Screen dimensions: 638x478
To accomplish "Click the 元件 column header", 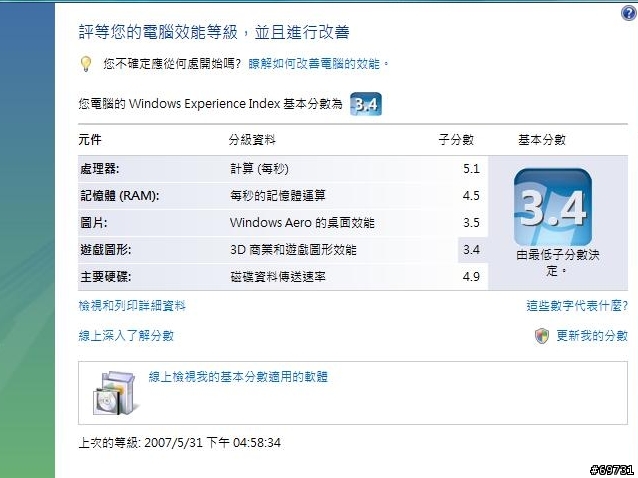I will (x=90, y=140).
